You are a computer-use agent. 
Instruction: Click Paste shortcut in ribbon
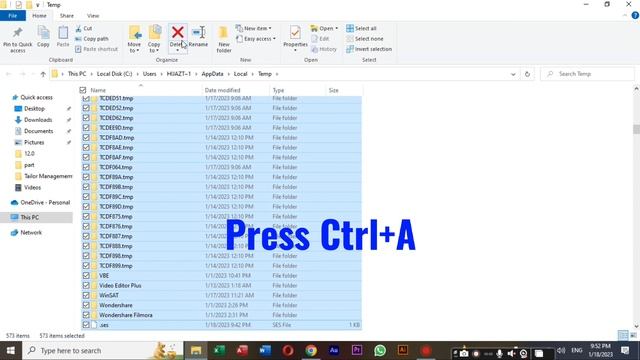(x=96, y=49)
